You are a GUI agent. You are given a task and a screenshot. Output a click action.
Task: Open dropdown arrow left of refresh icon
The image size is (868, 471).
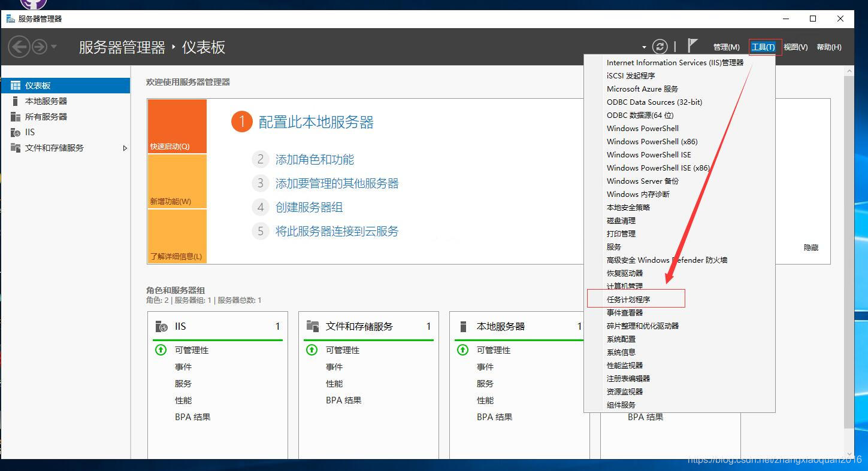point(644,47)
